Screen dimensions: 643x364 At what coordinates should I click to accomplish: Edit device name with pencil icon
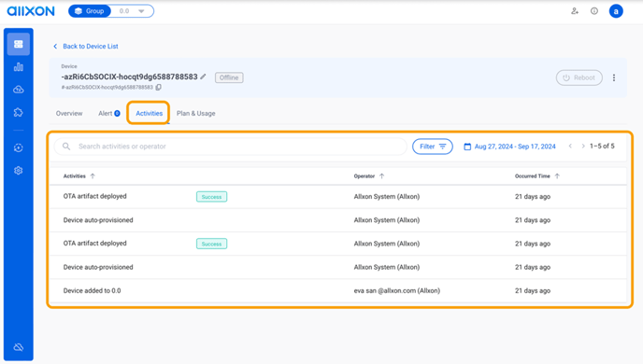[203, 77]
